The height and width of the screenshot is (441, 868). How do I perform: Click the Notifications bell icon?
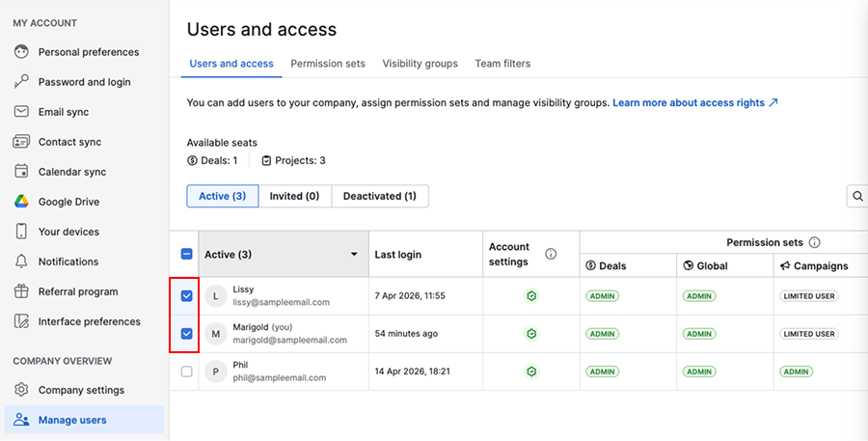(x=21, y=262)
